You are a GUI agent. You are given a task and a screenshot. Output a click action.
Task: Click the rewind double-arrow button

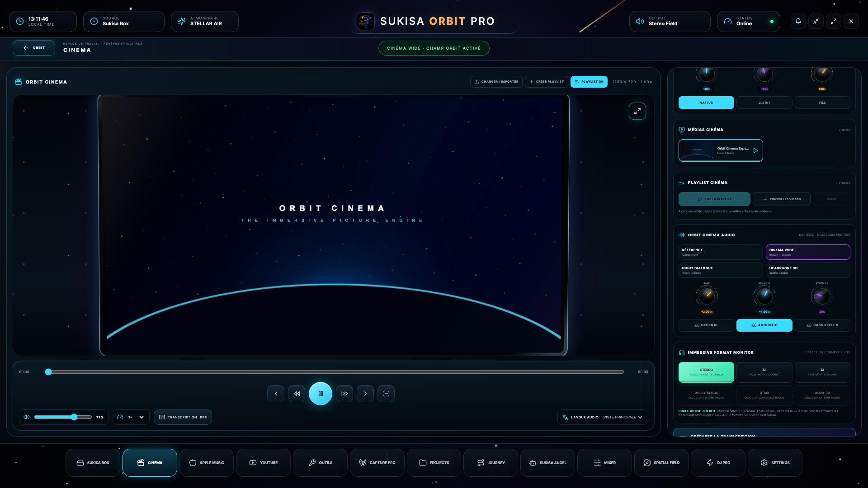click(x=297, y=394)
